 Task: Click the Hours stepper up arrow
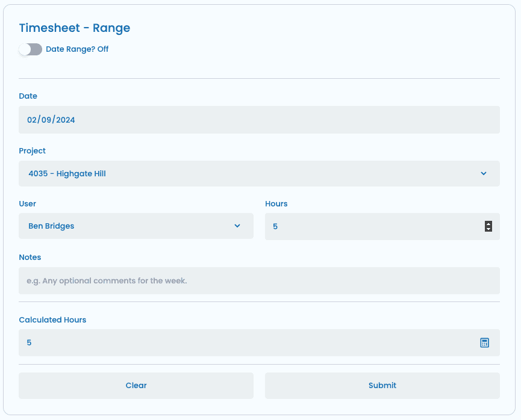click(x=488, y=224)
